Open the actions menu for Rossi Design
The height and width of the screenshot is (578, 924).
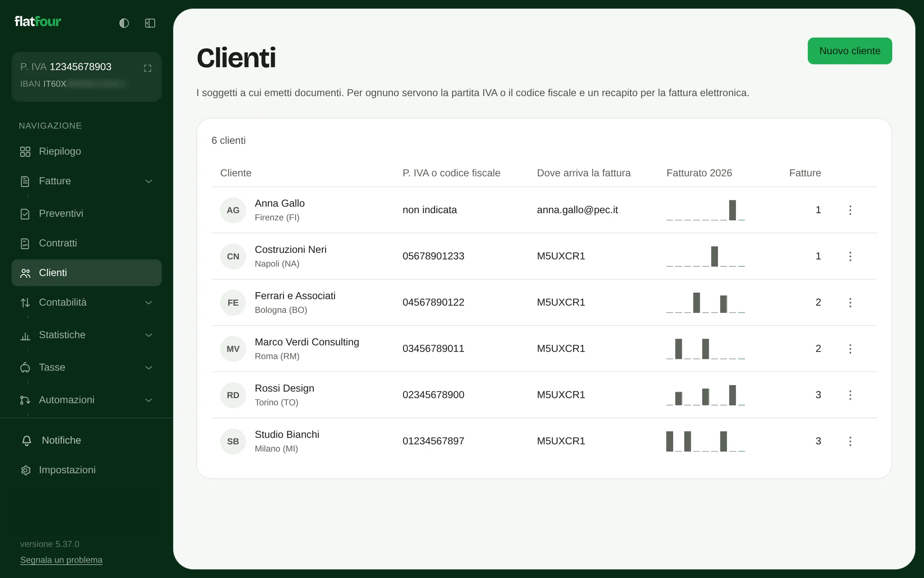(x=850, y=395)
